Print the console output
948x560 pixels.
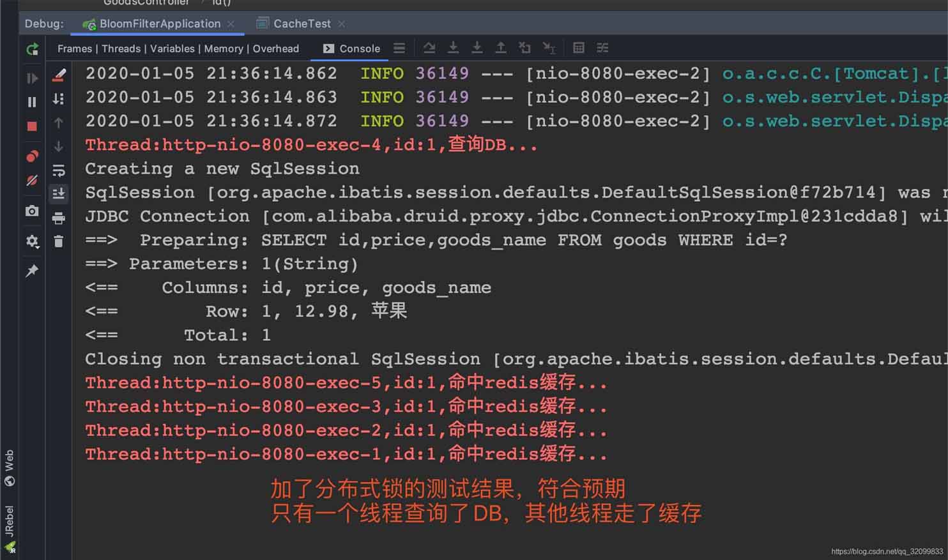click(59, 218)
